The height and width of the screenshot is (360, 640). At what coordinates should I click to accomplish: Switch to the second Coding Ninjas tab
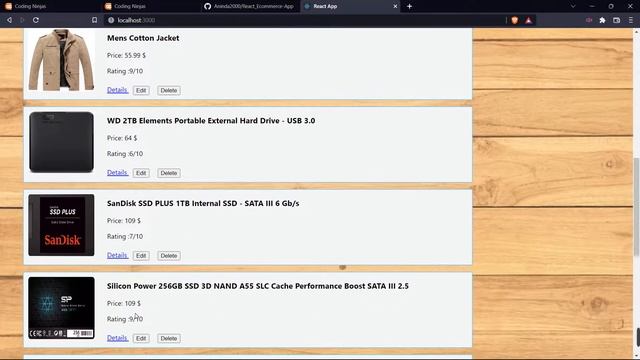(150, 6)
